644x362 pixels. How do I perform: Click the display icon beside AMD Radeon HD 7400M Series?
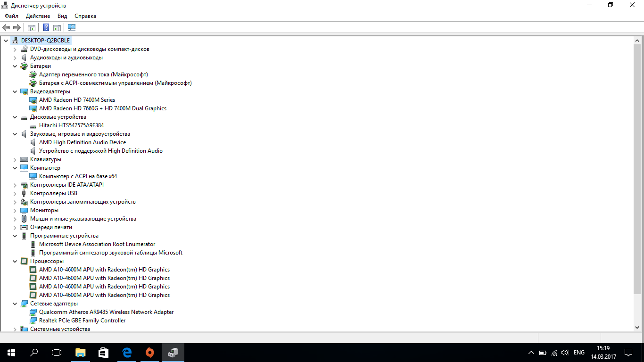tap(33, 100)
